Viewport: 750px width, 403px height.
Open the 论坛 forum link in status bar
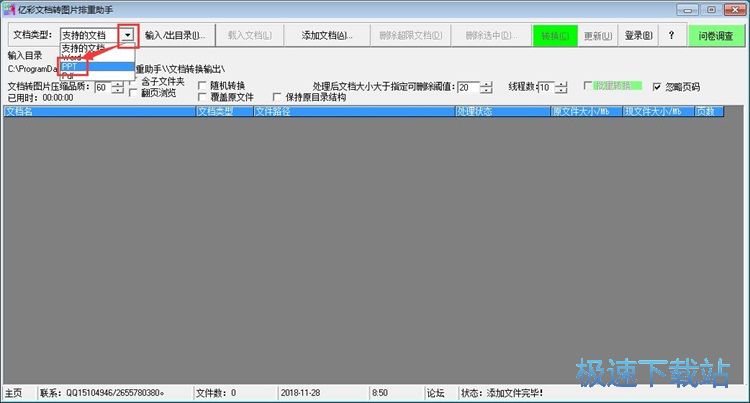tap(435, 393)
